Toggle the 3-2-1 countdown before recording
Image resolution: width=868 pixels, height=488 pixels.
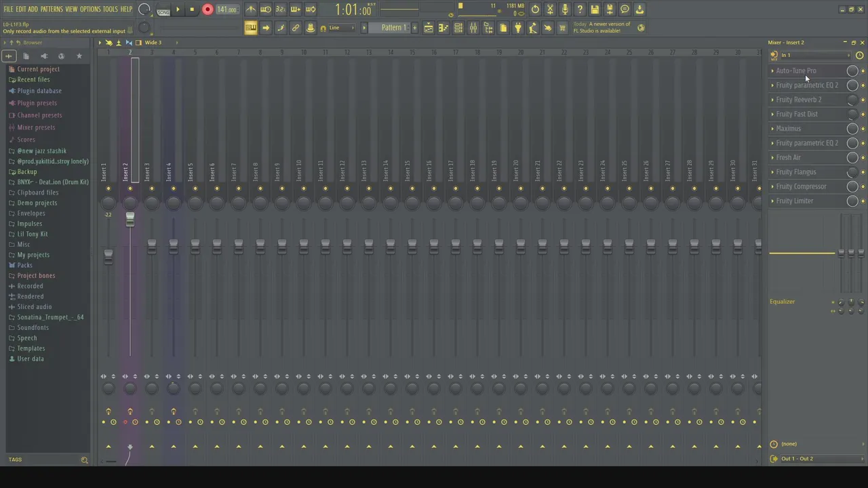[x=281, y=9]
